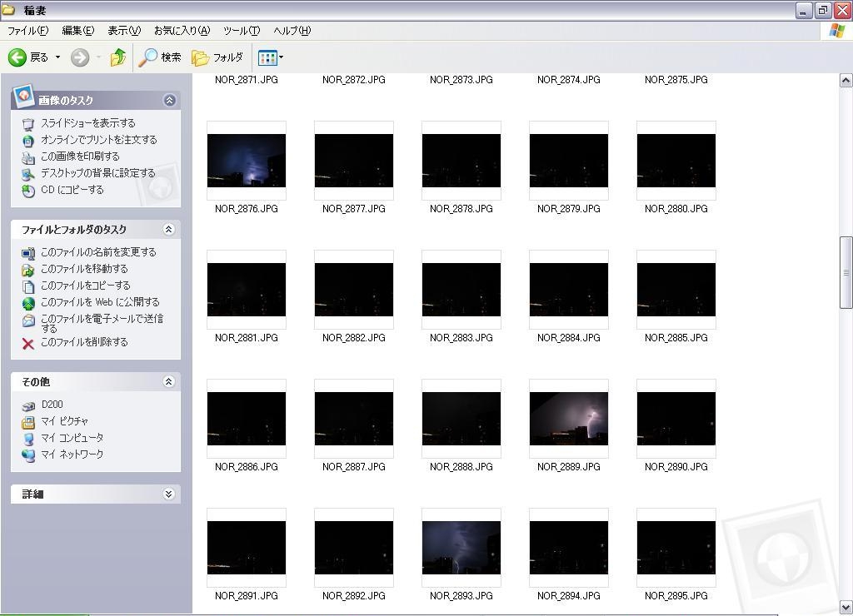Click the vertical scrollbar thumb

tap(846, 272)
